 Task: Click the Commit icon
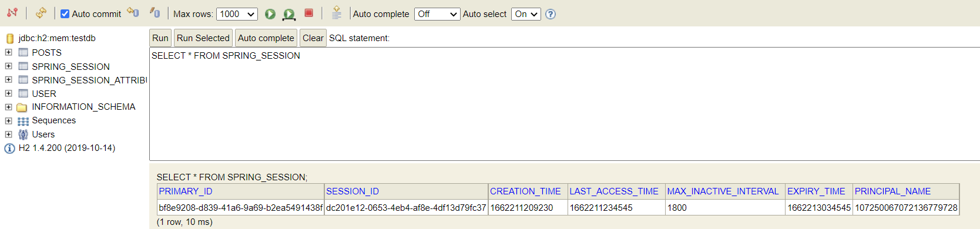tap(155, 12)
